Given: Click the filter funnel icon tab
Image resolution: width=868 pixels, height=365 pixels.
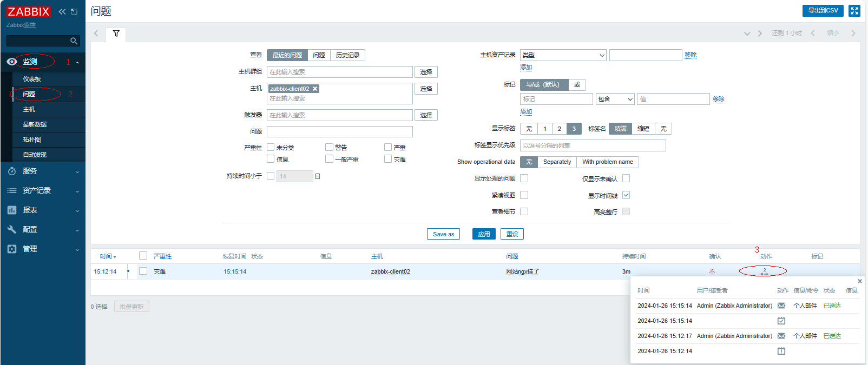Looking at the screenshot, I should tap(116, 34).
